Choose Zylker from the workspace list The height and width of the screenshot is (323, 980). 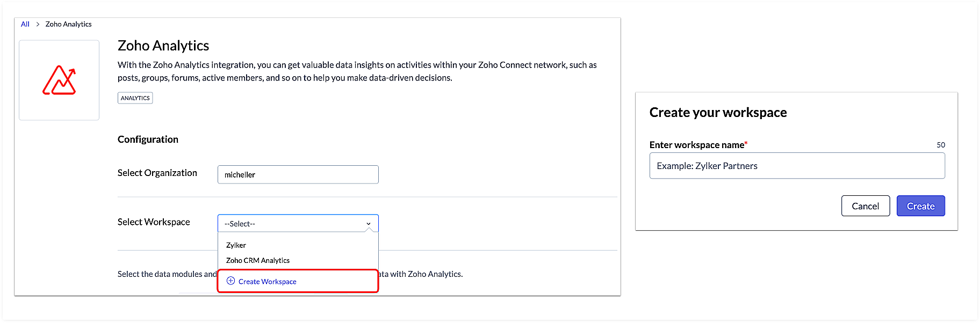coord(236,245)
